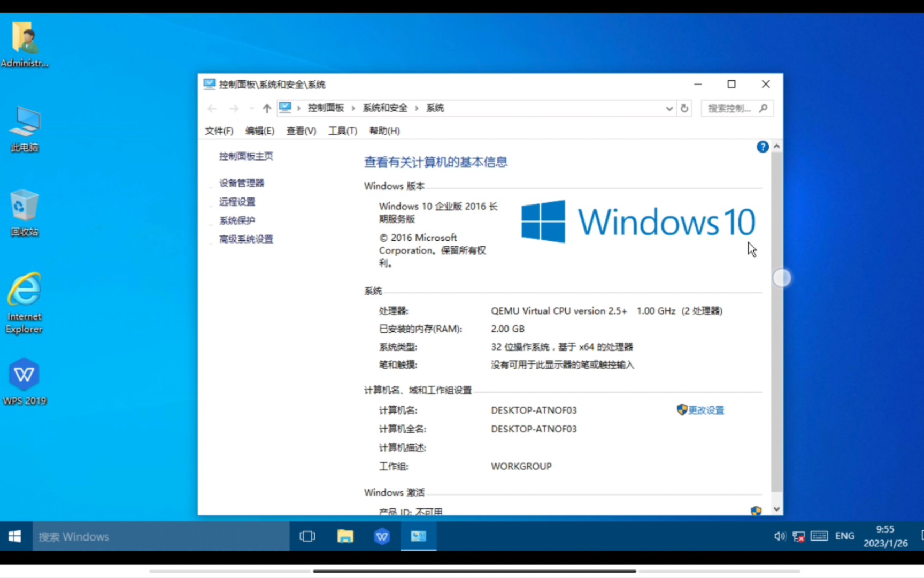This screenshot has width=924, height=578.
Task: Select the Control Panel taskbar icon
Action: tap(419, 536)
